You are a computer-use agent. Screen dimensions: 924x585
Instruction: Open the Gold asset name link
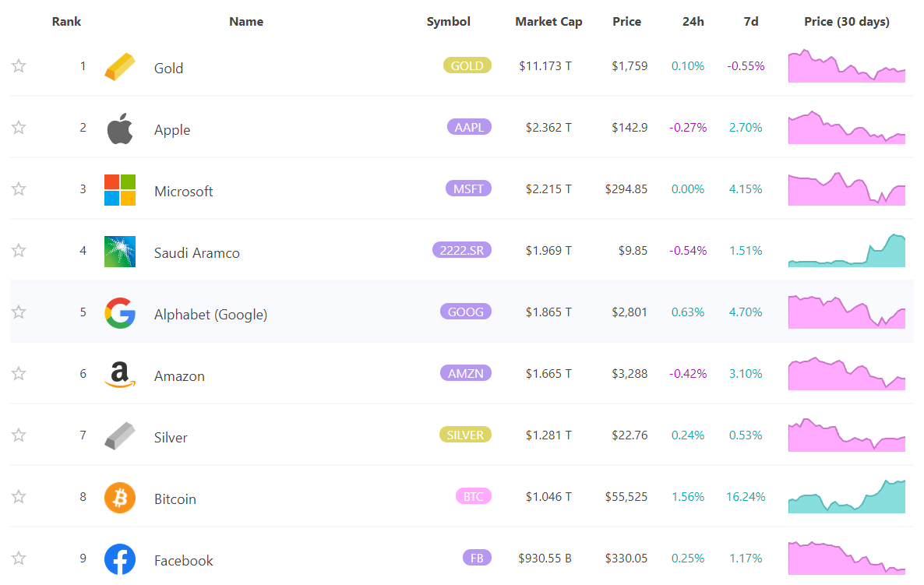pos(168,69)
